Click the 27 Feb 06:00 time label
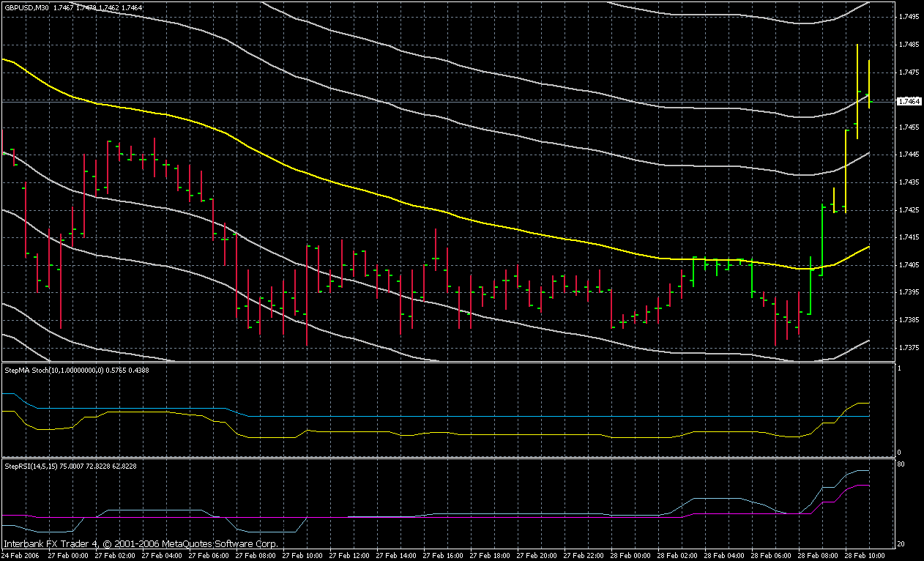 pyautogui.click(x=209, y=556)
